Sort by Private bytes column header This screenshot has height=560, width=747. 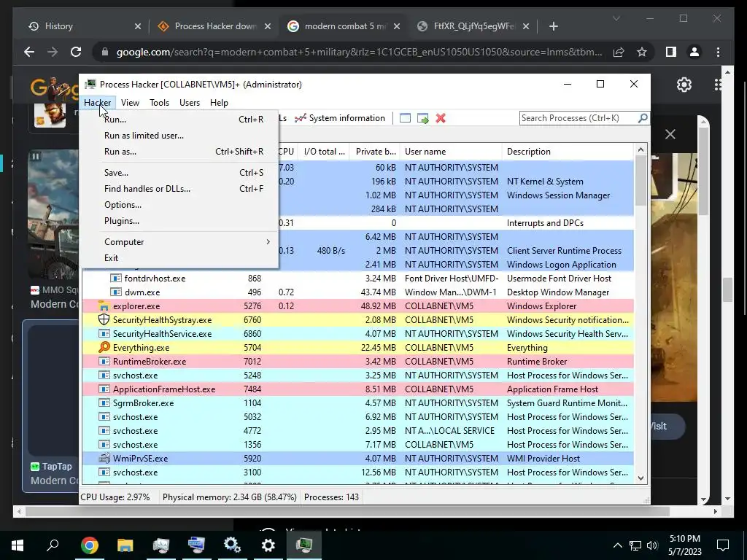coord(376,152)
